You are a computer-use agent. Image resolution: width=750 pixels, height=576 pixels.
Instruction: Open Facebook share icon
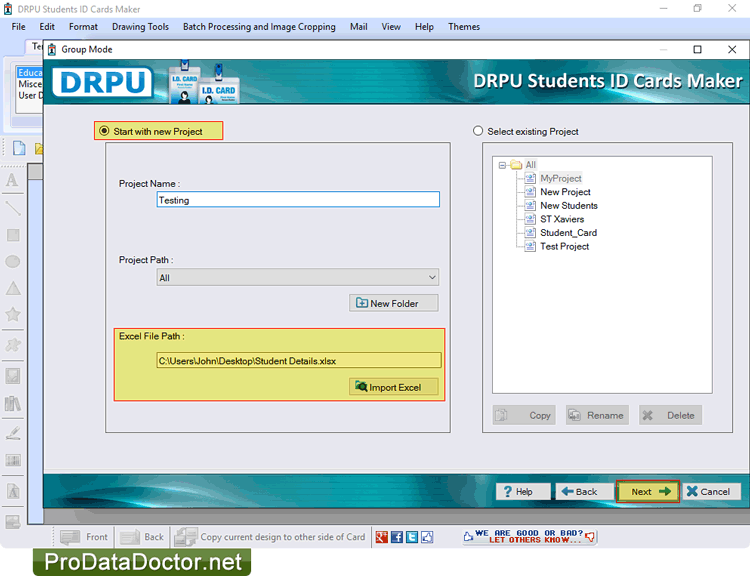[x=397, y=537]
